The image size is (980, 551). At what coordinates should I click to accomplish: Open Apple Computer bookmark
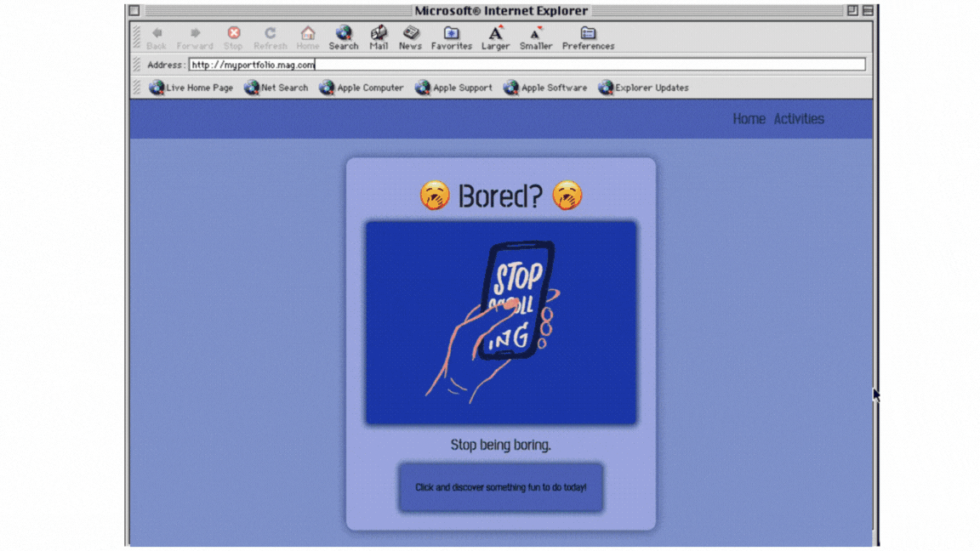[x=362, y=88]
